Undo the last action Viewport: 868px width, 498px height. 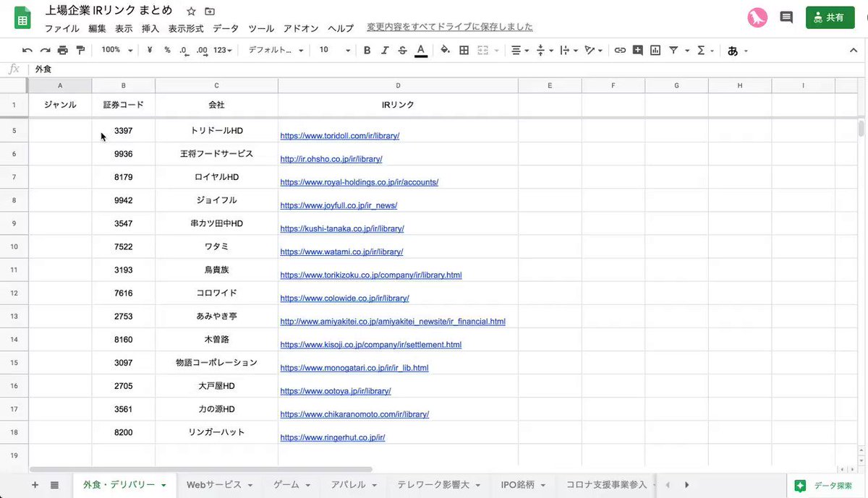[27, 51]
